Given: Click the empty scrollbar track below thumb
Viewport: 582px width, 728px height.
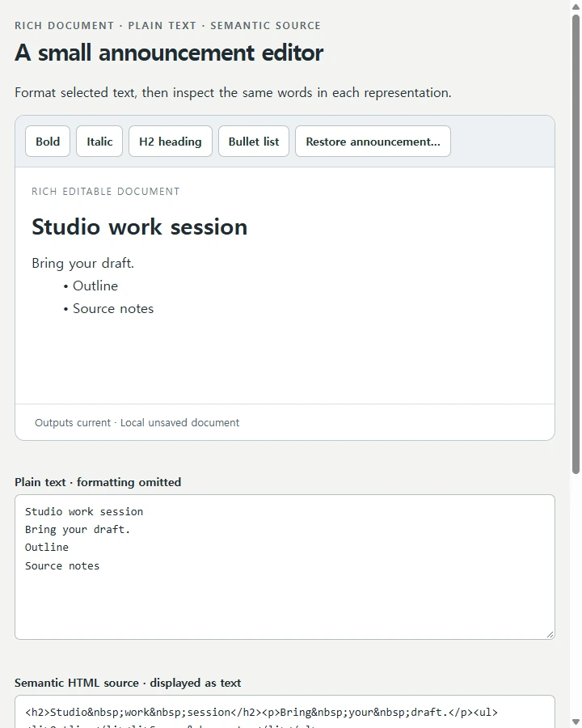Looking at the screenshot, I should [576, 595].
